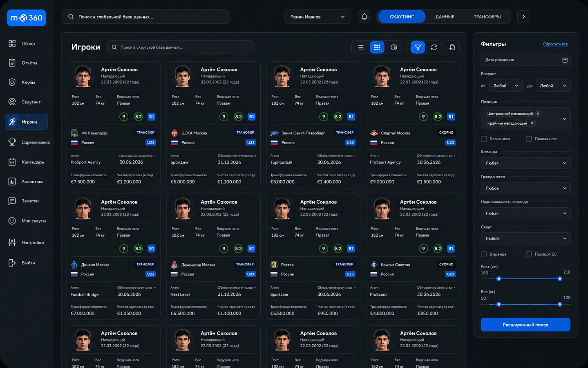
Task: Click the Динамо Москва club logo
Action: [x=74, y=265]
